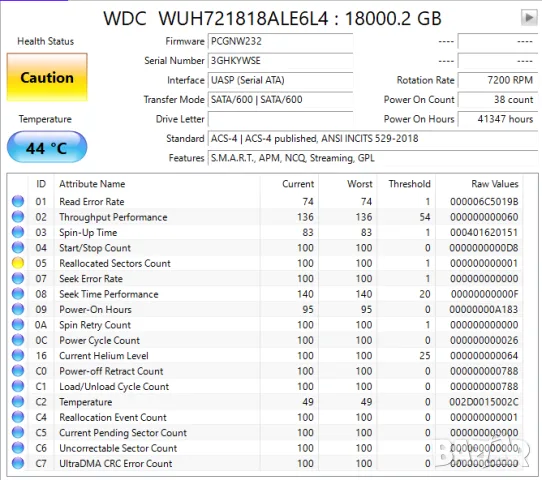Click status icon for Throughput Performance

[18, 217]
